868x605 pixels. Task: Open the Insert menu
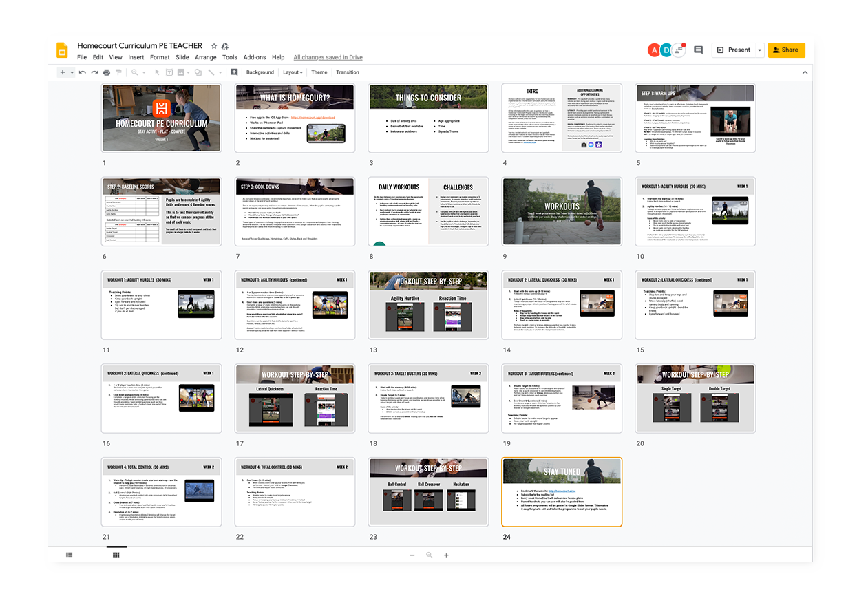pyautogui.click(x=136, y=57)
